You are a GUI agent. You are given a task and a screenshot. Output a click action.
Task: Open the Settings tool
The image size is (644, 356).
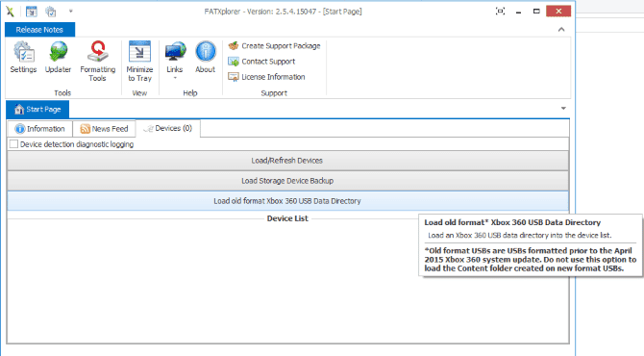[x=23, y=58]
